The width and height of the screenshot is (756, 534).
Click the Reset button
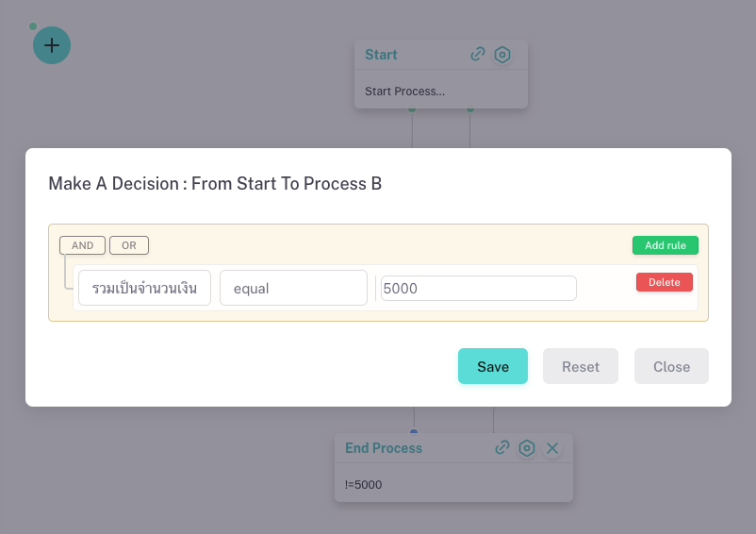(581, 366)
